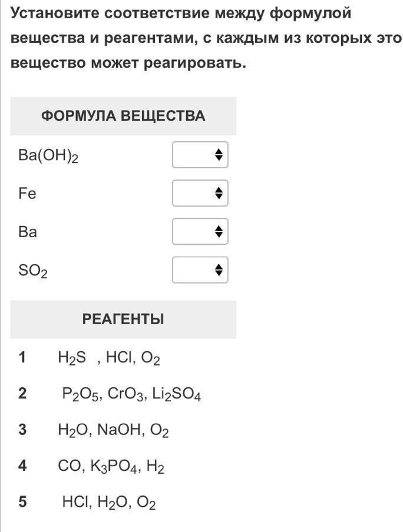Open the dropdown next to Fe

coord(200,193)
